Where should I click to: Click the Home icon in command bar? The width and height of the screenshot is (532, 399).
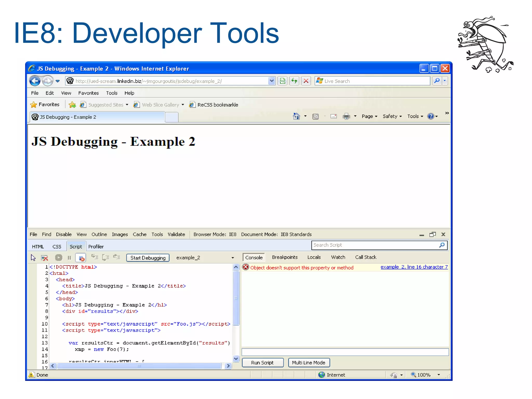(296, 116)
